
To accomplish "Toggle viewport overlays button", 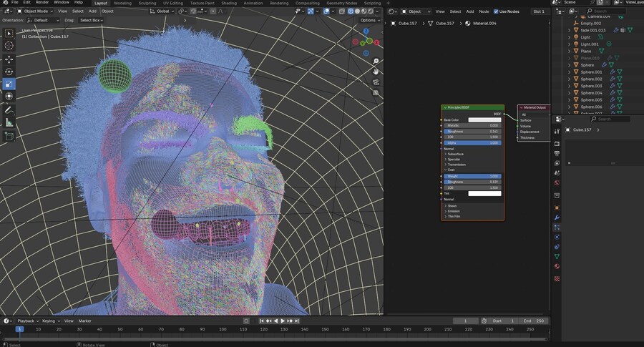I will pyautogui.click(x=326, y=11).
